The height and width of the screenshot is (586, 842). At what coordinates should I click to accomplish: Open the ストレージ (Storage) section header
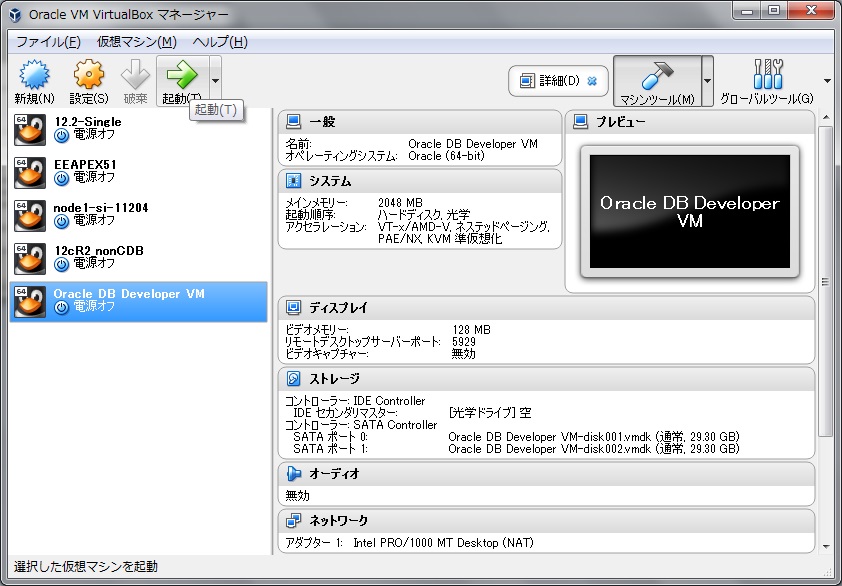(x=546, y=379)
